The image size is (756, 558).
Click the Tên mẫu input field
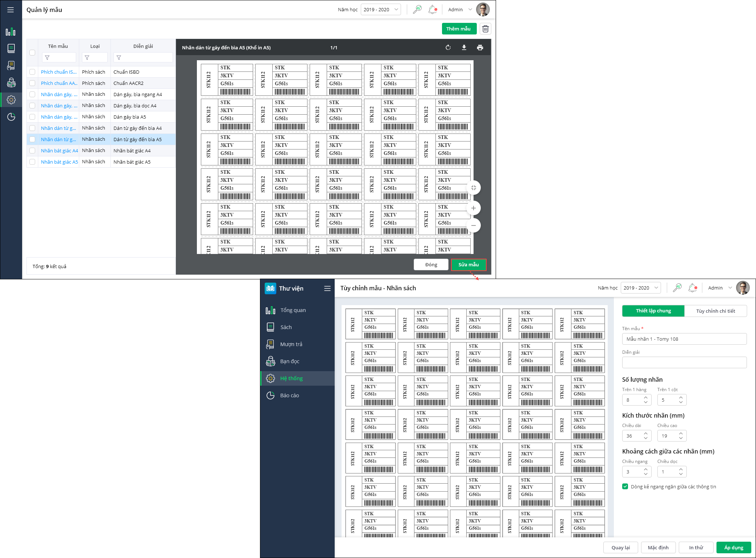(684, 339)
